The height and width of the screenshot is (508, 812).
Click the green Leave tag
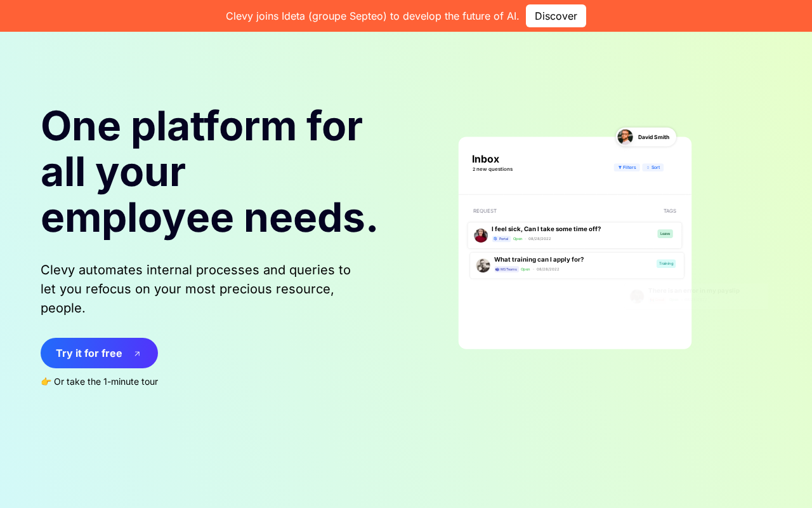(x=665, y=234)
